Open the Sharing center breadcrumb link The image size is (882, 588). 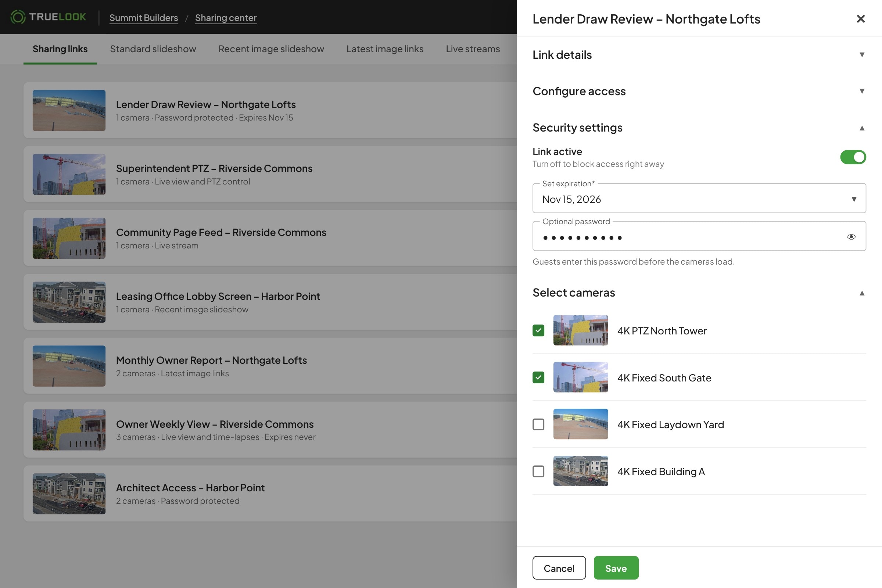click(x=226, y=18)
